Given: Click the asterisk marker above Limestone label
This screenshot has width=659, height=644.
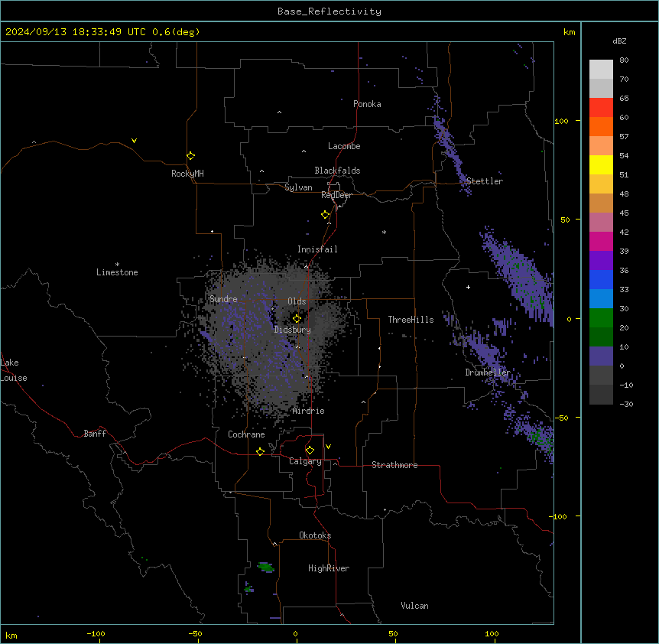Looking at the screenshot, I should click(x=117, y=265).
